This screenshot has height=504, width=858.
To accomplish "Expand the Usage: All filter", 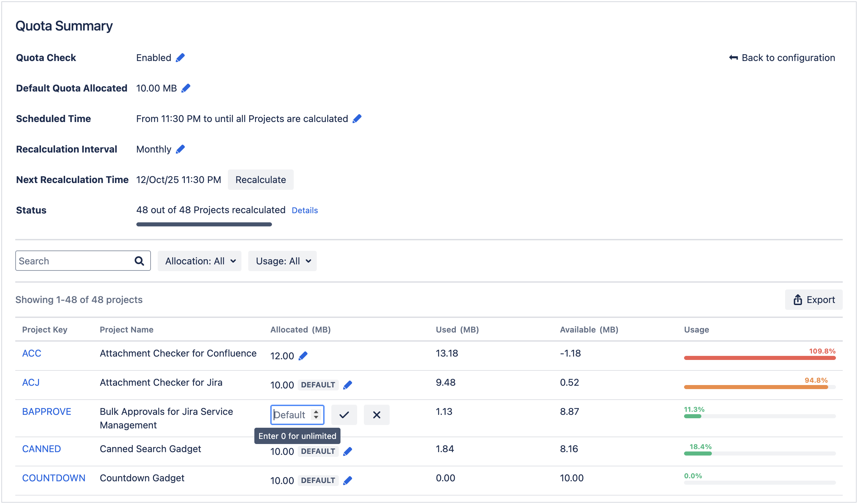I will click(x=282, y=261).
